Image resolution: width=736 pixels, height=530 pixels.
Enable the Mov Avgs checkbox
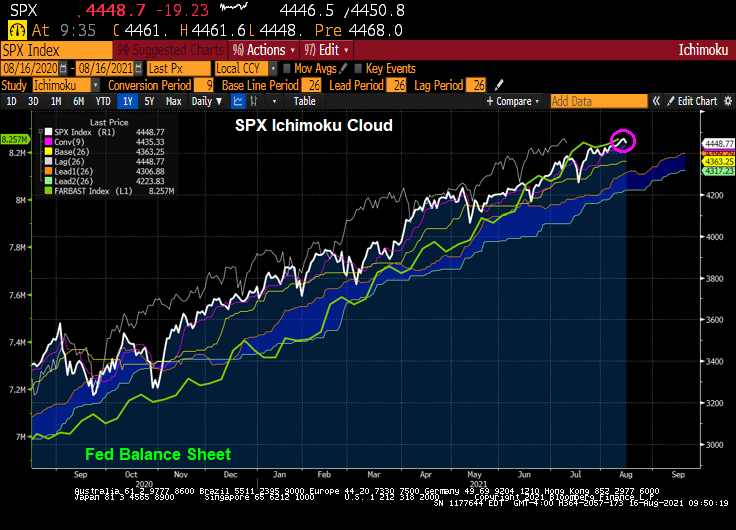pyautogui.click(x=286, y=68)
